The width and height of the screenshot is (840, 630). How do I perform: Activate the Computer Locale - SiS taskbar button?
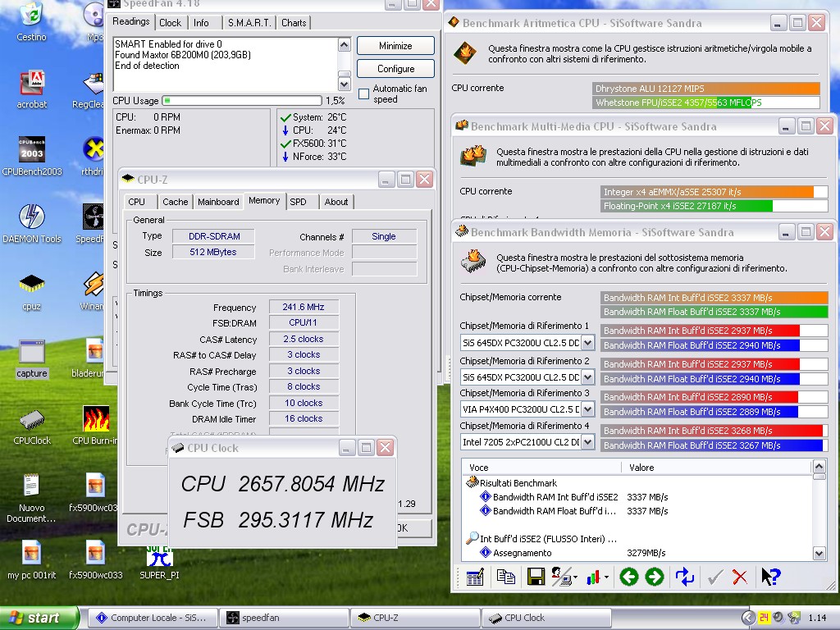pos(152,618)
